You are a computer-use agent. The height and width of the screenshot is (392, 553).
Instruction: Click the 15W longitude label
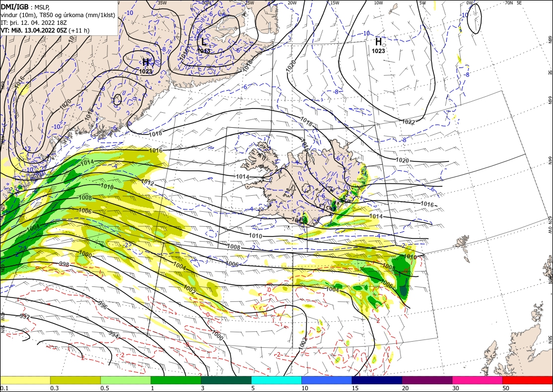coord(335,3)
